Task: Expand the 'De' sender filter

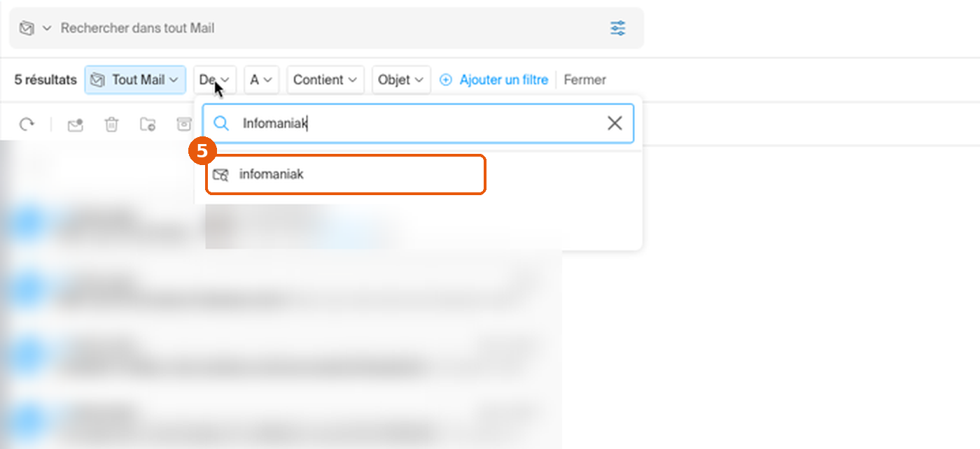Action: tap(215, 80)
